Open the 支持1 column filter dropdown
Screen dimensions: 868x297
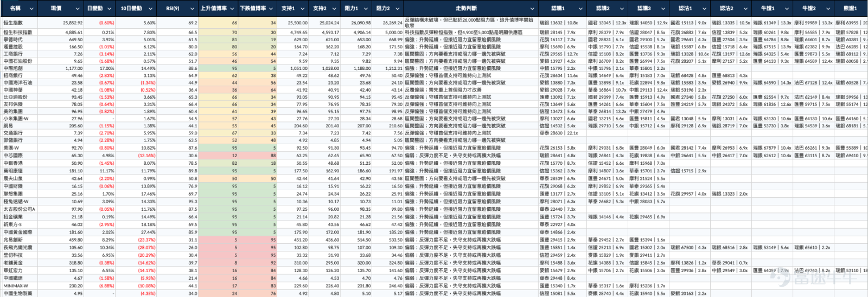pyautogui.click(x=303, y=9)
